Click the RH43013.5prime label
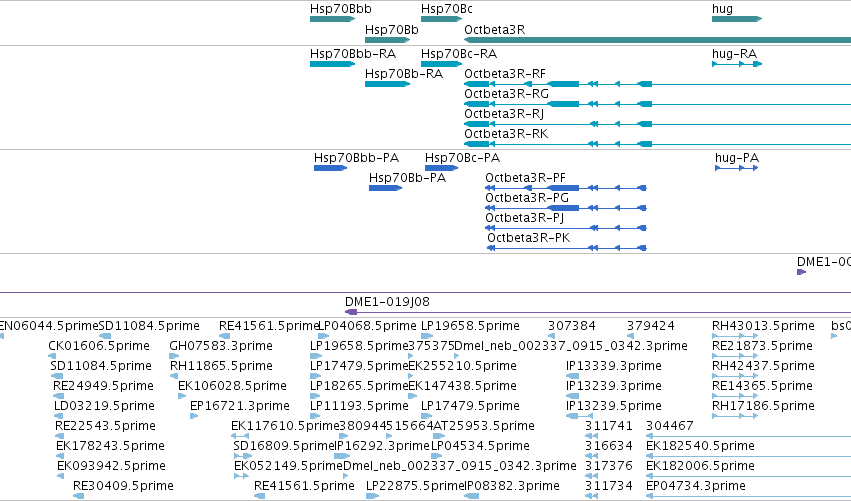This screenshot has width=851, height=501. click(x=763, y=326)
